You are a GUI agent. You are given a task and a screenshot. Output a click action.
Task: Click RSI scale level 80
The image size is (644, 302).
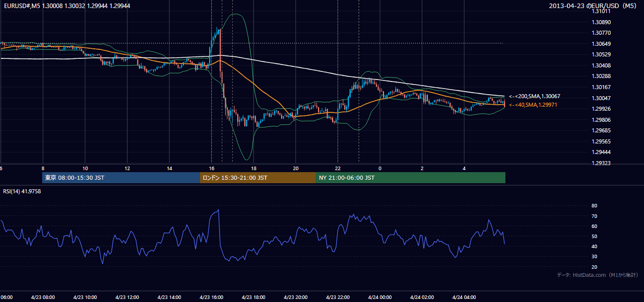point(595,206)
